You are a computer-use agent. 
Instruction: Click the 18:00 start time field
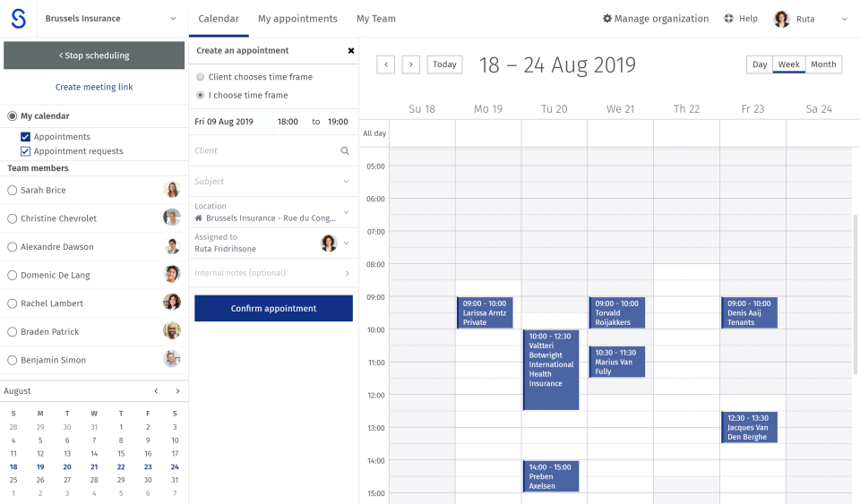click(288, 122)
